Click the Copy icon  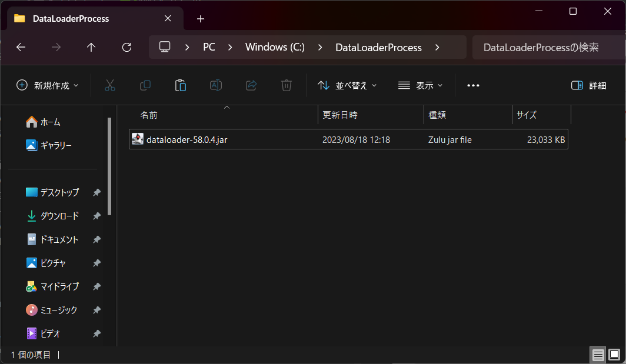pyautogui.click(x=145, y=85)
